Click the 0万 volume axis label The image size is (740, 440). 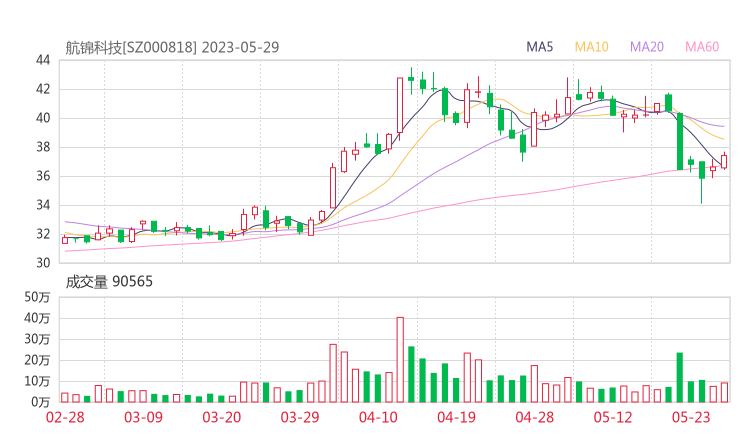tap(41, 402)
